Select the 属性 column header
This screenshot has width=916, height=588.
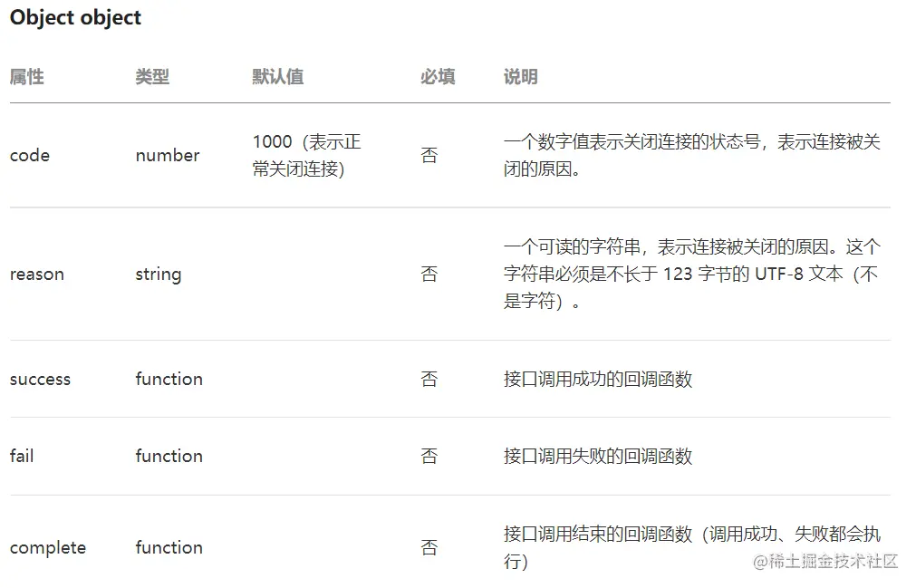27,76
